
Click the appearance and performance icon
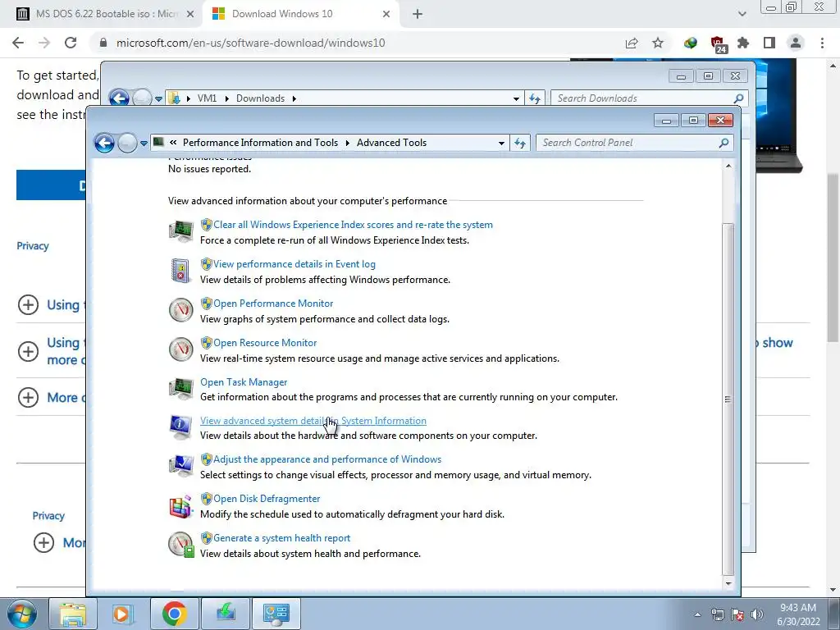(181, 466)
